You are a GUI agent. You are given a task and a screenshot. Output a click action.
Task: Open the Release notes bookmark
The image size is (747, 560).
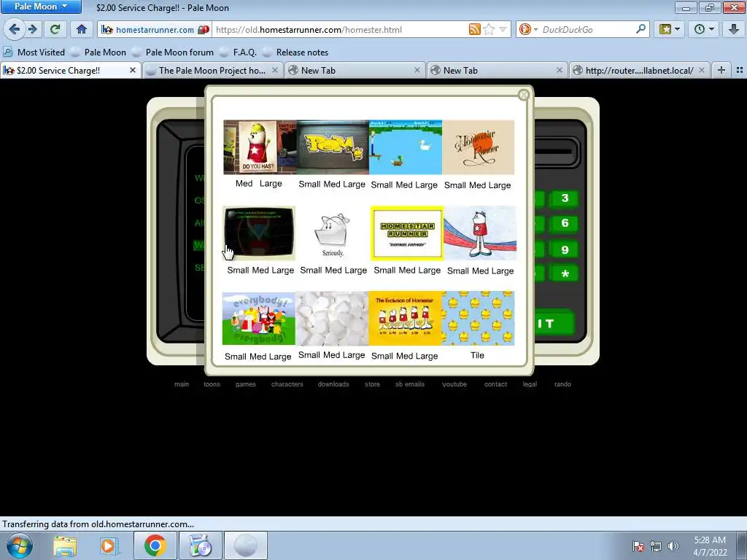[295, 52]
